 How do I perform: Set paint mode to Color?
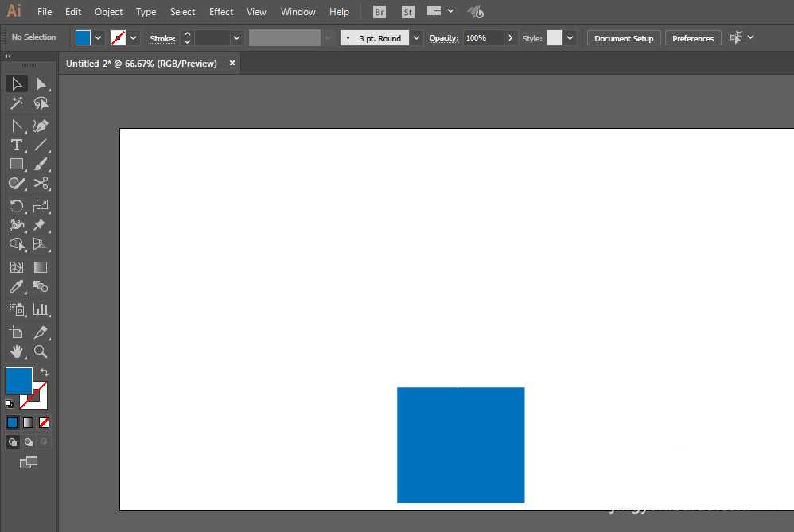[x=13, y=423]
